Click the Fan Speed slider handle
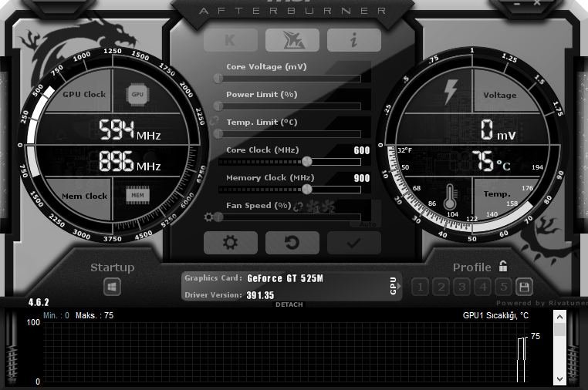 (218, 217)
